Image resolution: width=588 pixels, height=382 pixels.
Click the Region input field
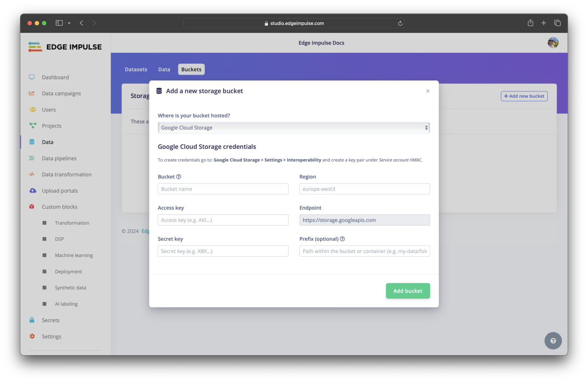pos(365,189)
